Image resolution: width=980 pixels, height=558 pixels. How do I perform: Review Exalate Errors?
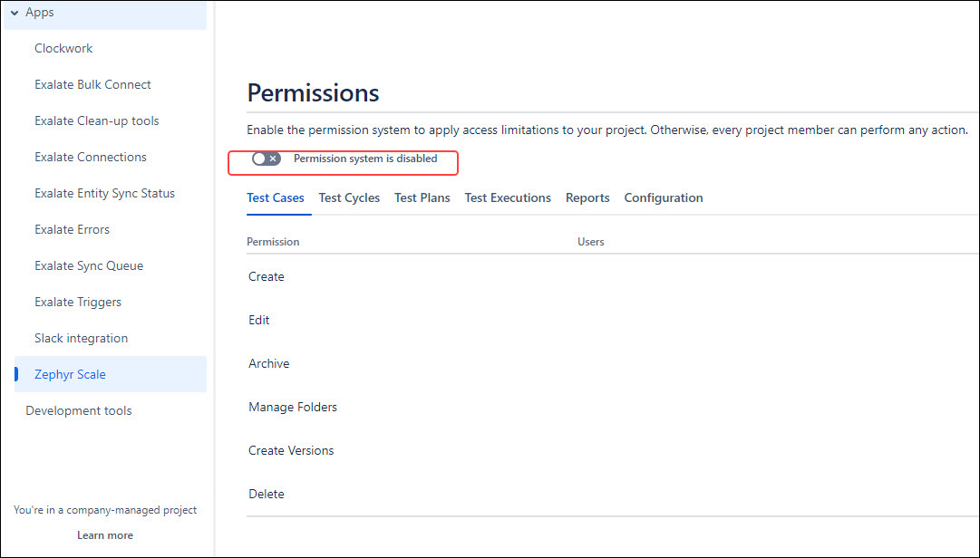(x=72, y=228)
